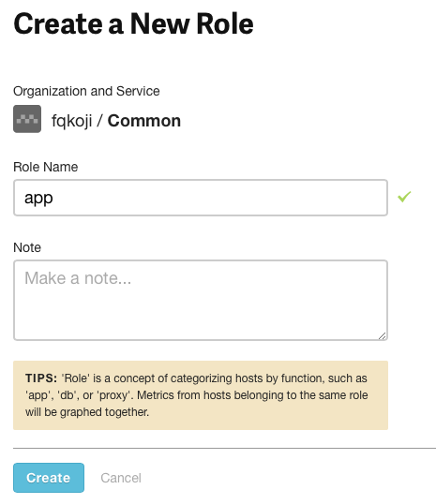The image size is (436, 504).
Task: Click the green validation checkmark icon
Action: (404, 197)
